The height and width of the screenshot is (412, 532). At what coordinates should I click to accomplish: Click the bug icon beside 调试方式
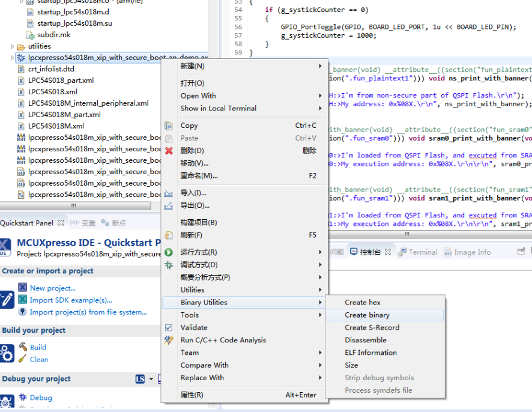[169, 265]
